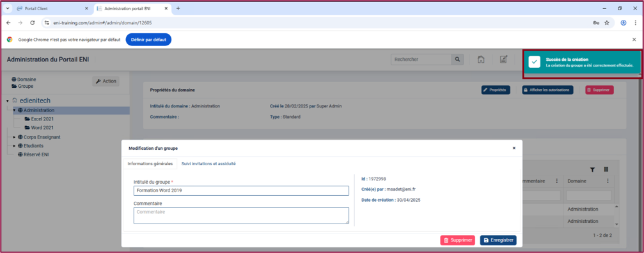Click the search magnifier icon
644x253 pixels.
457,59
